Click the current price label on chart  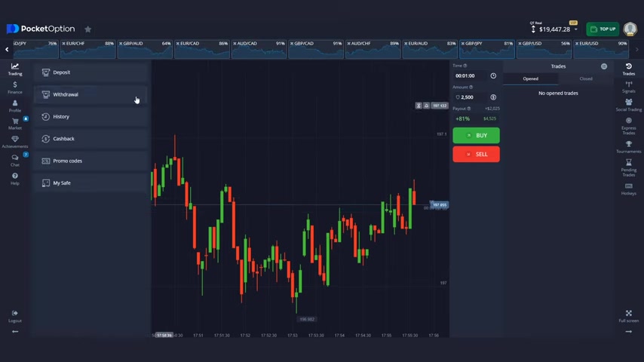tap(439, 204)
